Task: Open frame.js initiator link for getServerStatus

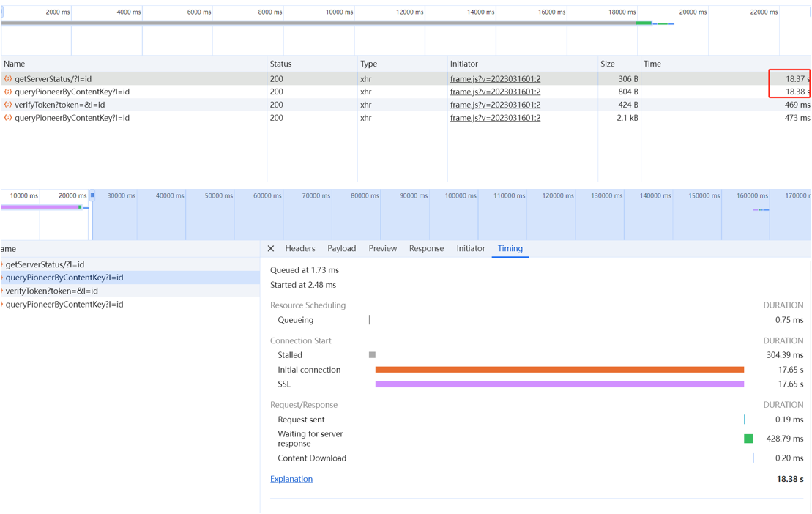Action: [495, 78]
